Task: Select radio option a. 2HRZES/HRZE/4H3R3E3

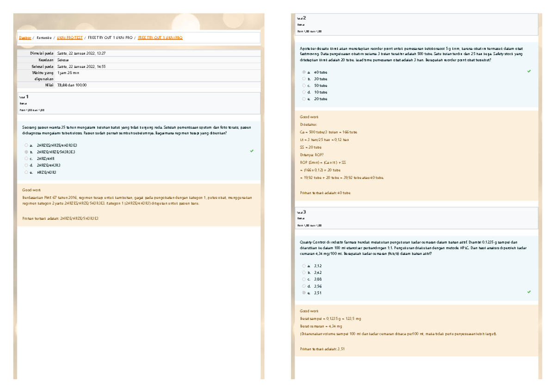Action: coord(26,145)
